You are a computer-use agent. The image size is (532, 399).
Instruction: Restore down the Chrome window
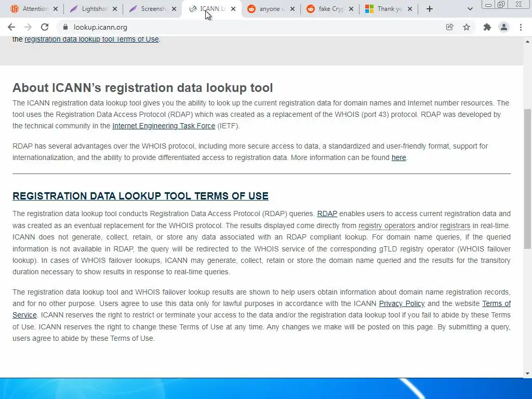click(501, 4)
